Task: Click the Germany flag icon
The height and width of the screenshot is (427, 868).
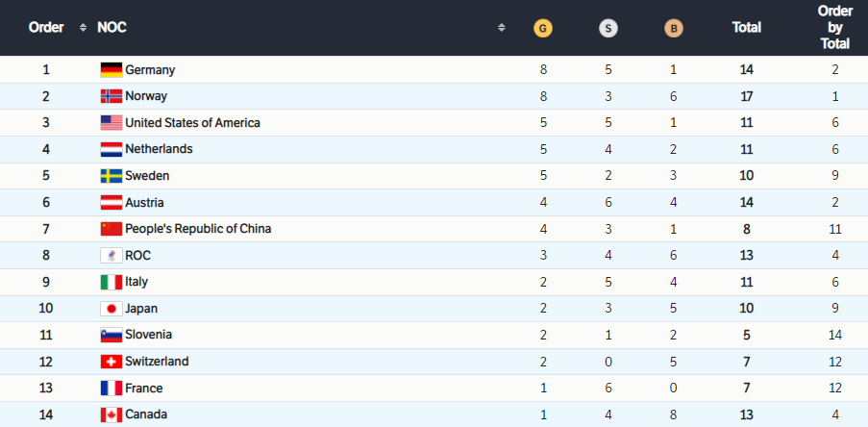Action: point(112,70)
